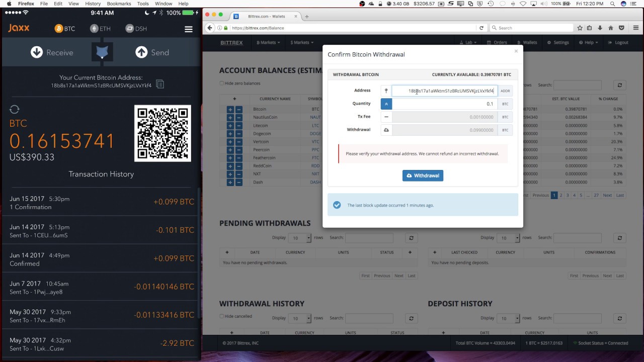Open the Jaxx wallet QR code

pos(163,133)
